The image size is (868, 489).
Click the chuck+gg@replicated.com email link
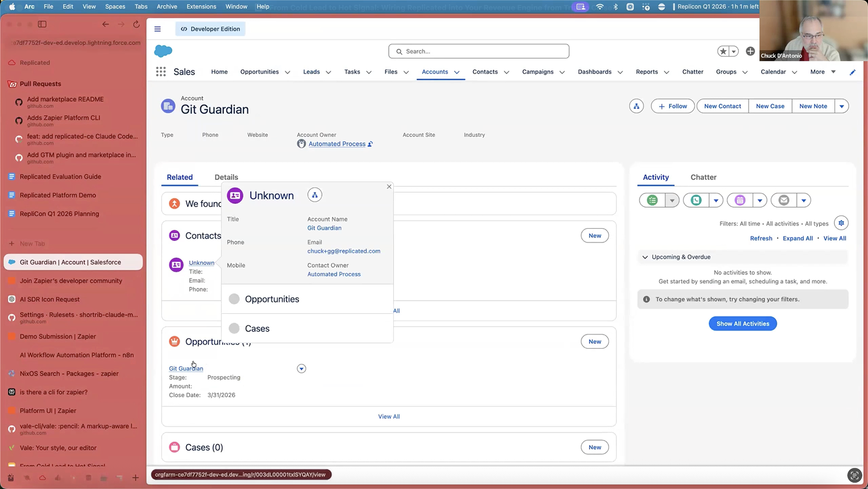point(344,251)
